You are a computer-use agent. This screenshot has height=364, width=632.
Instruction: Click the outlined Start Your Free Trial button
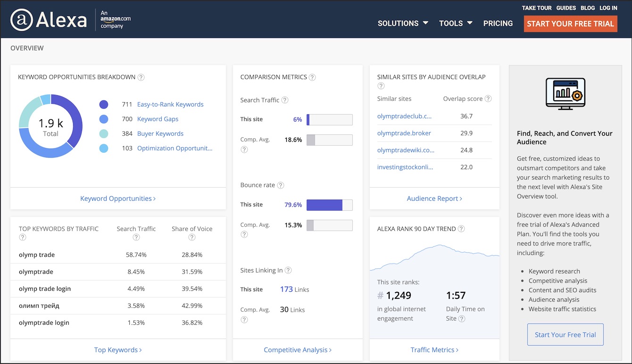565,335
